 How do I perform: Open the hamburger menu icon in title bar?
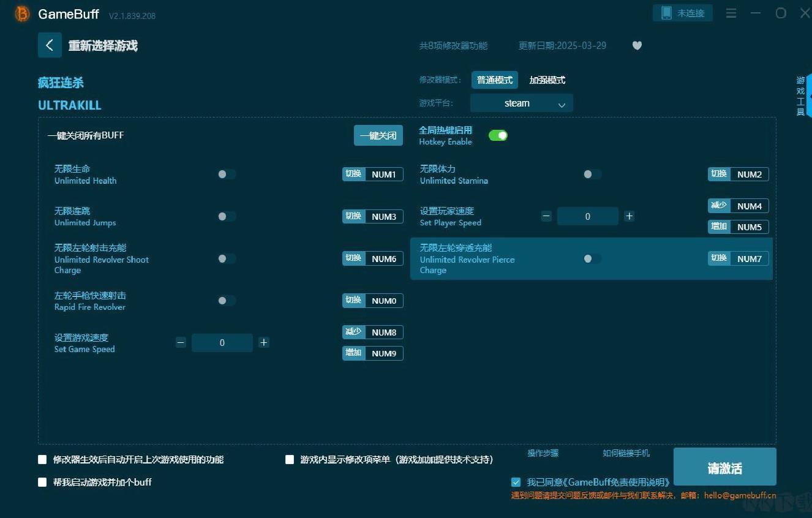point(731,13)
